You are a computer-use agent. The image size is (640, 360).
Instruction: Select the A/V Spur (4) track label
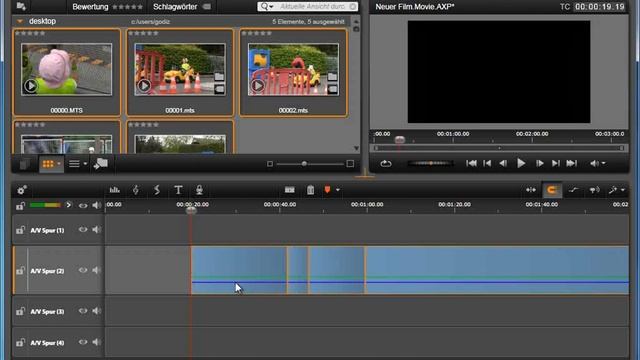47,343
